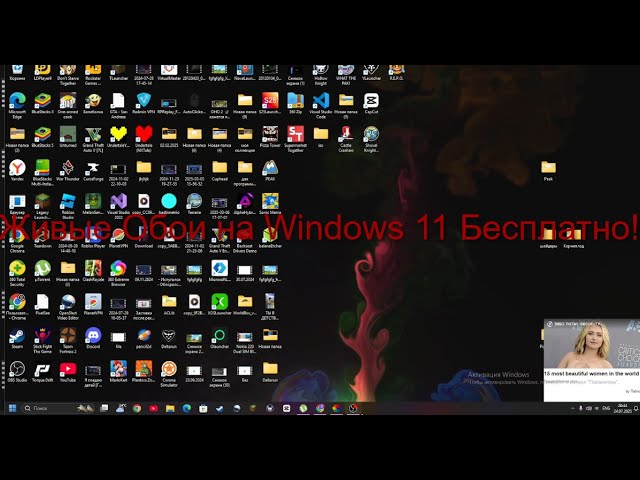Open Sonic Mania shortcut
Viewport: 640px width, 480px height.
[x=270, y=204]
